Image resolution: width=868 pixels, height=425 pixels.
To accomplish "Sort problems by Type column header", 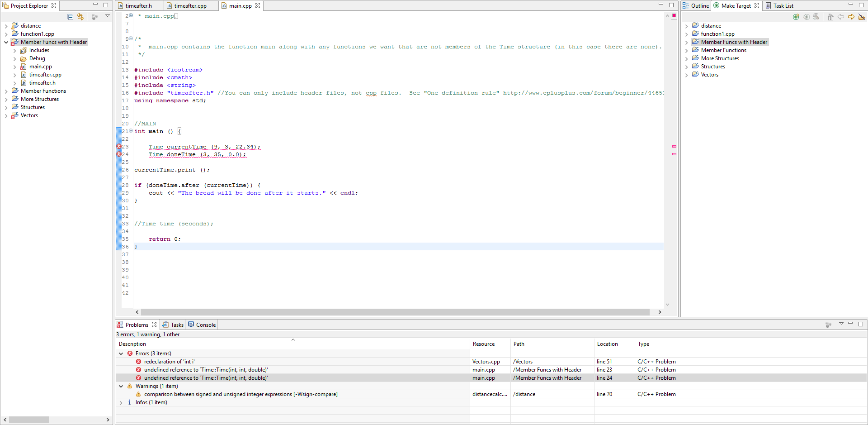I will pyautogui.click(x=667, y=344).
